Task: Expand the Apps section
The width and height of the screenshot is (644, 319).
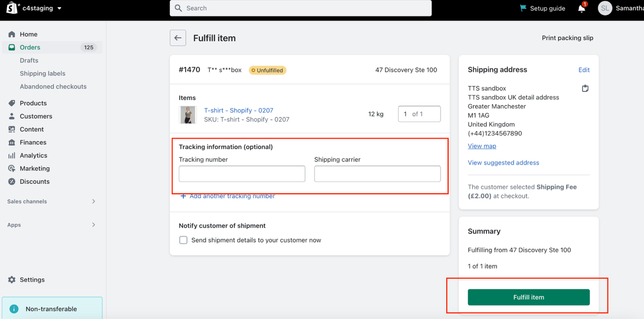Action: 94,225
